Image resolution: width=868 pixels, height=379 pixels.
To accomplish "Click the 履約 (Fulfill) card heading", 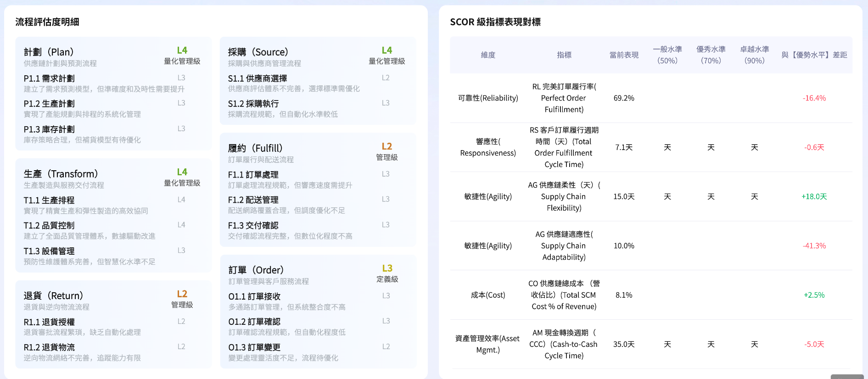I will pyautogui.click(x=255, y=148).
